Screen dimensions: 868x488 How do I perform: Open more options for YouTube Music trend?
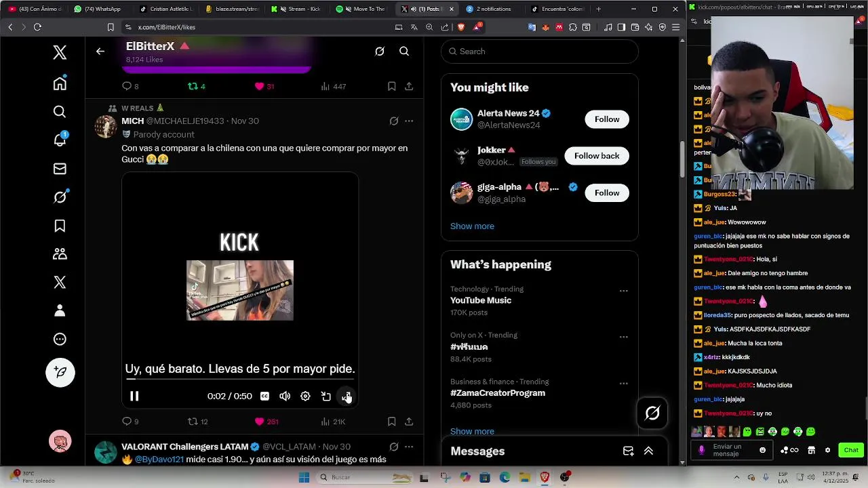coord(623,291)
